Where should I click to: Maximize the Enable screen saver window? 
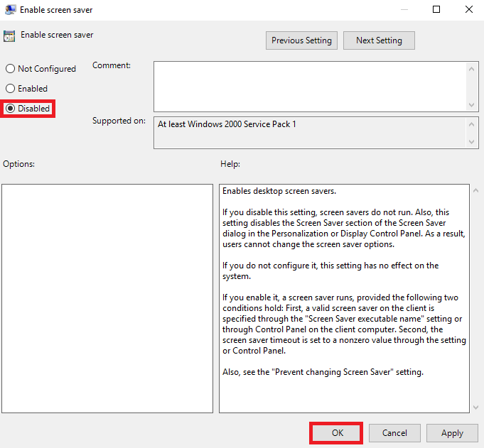click(x=436, y=9)
